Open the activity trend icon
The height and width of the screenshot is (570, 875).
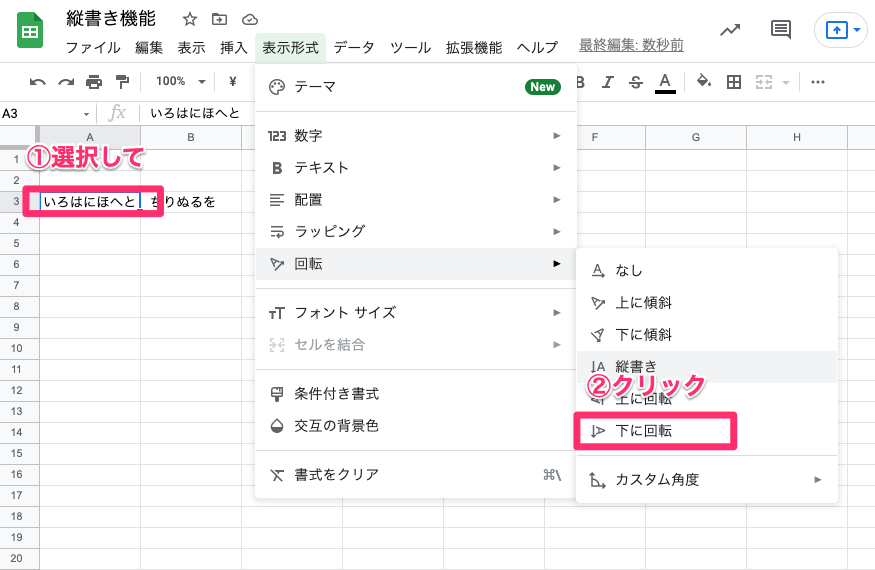[730, 30]
